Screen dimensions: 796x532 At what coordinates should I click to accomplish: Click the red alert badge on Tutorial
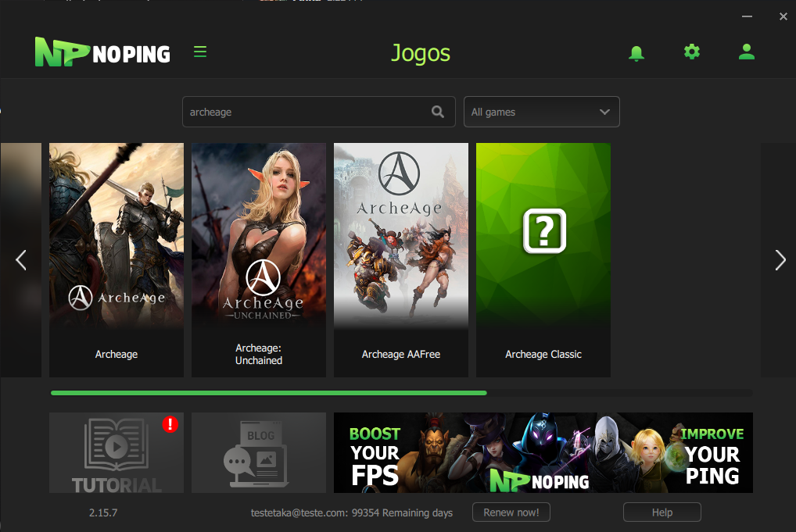170,424
